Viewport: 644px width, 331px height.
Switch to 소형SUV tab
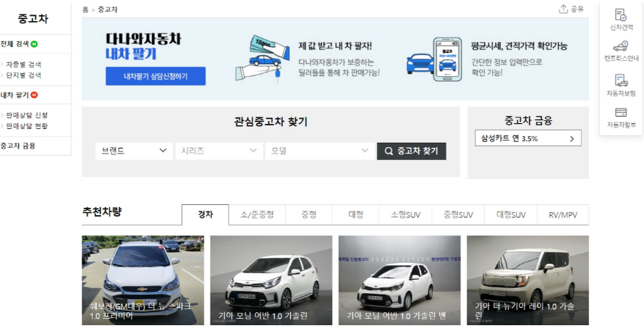pos(405,214)
